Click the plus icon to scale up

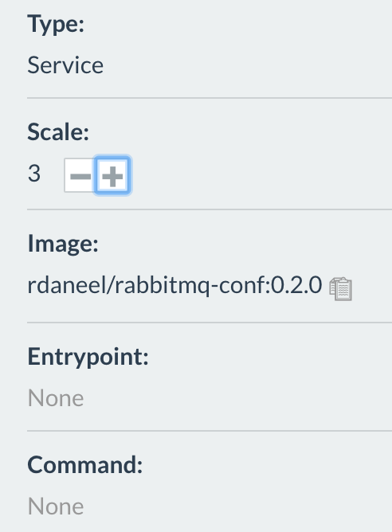(x=112, y=176)
